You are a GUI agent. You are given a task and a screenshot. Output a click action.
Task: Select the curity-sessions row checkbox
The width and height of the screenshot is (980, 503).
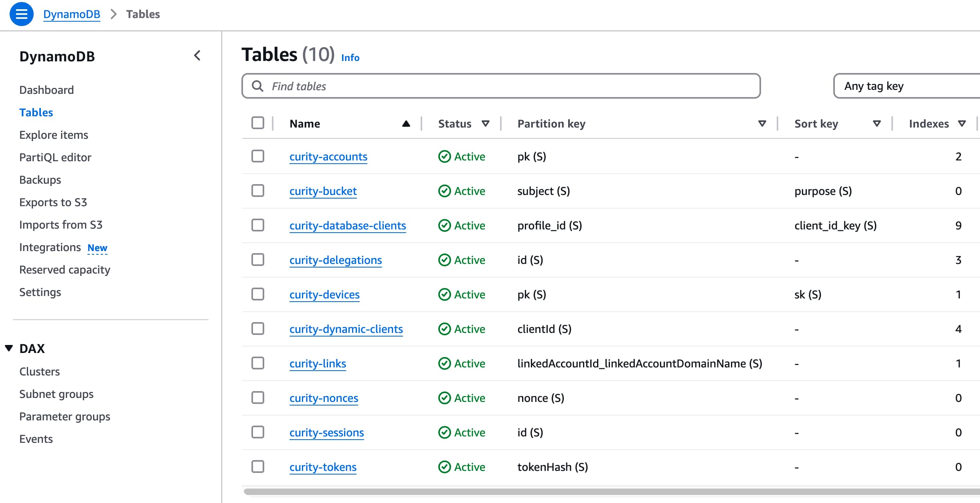(x=258, y=432)
